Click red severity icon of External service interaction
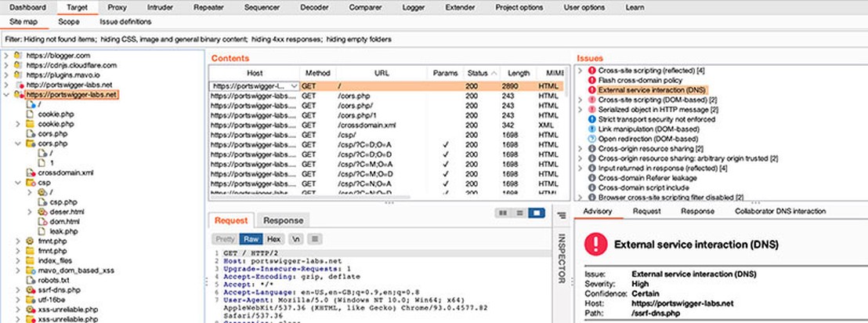868x323 pixels. click(x=591, y=89)
